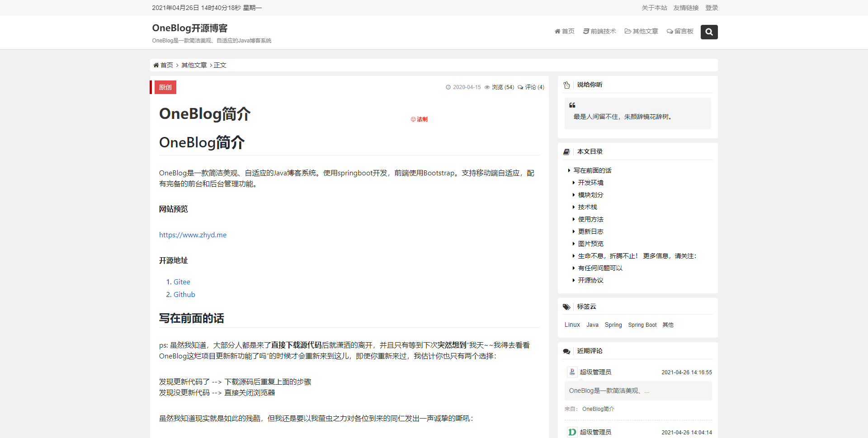Image resolution: width=868 pixels, height=438 pixels.
Task: Jump to 开源协议 in the table of contents
Action: coord(590,280)
